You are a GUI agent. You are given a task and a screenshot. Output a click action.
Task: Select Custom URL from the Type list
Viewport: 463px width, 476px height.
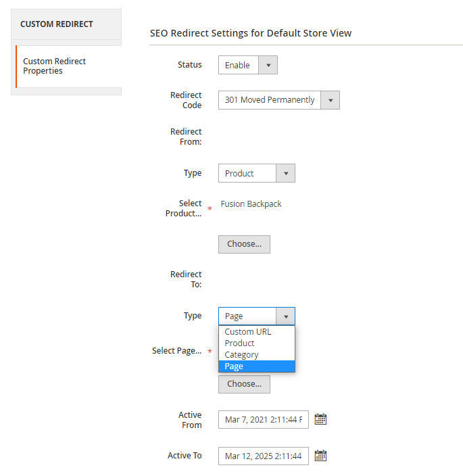[x=248, y=332]
